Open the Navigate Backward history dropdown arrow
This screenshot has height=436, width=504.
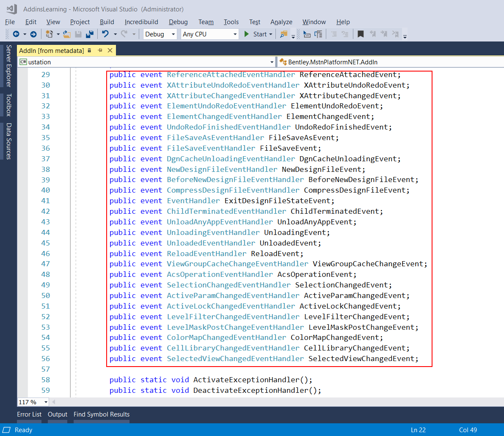(25, 34)
